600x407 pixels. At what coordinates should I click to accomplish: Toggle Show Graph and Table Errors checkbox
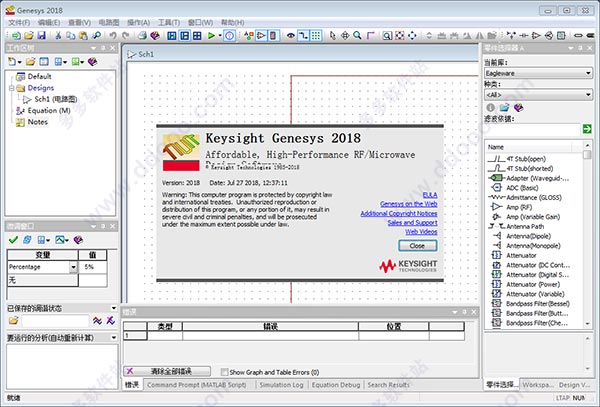[x=225, y=372]
